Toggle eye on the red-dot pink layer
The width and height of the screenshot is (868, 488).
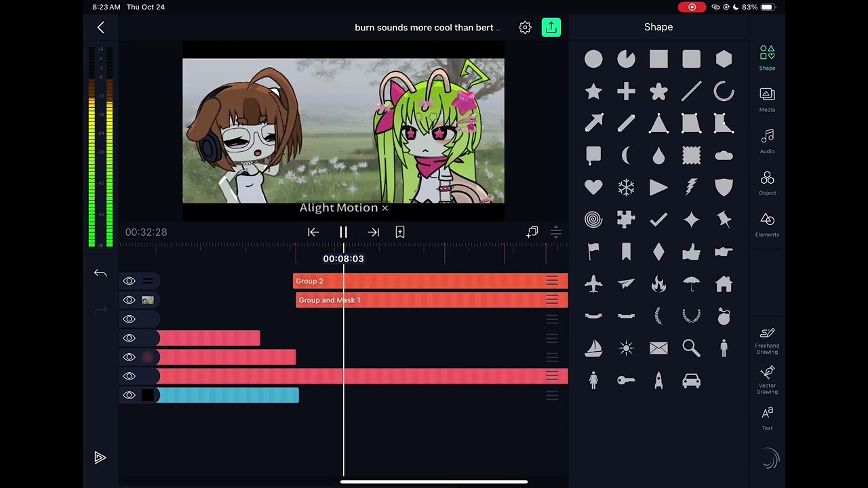(129, 357)
